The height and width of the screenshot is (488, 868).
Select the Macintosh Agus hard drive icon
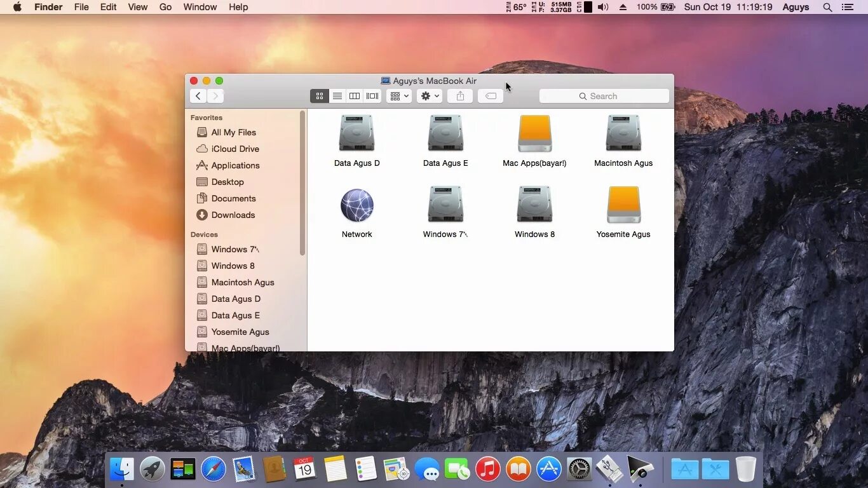coord(623,133)
